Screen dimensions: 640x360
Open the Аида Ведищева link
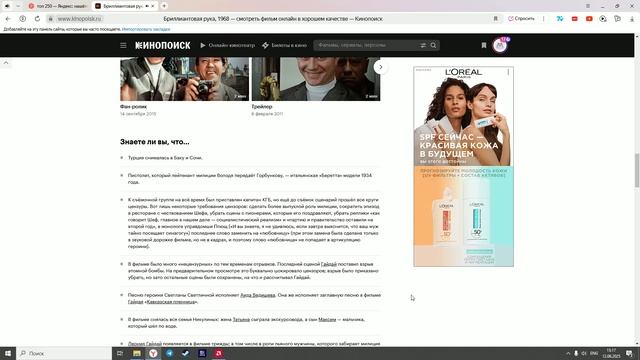(x=258, y=295)
